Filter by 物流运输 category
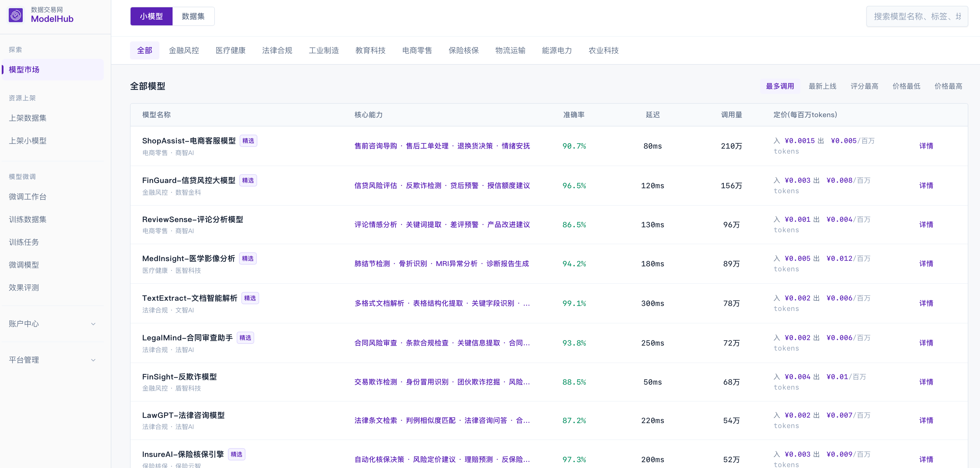The width and height of the screenshot is (980, 468). click(510, 51)
